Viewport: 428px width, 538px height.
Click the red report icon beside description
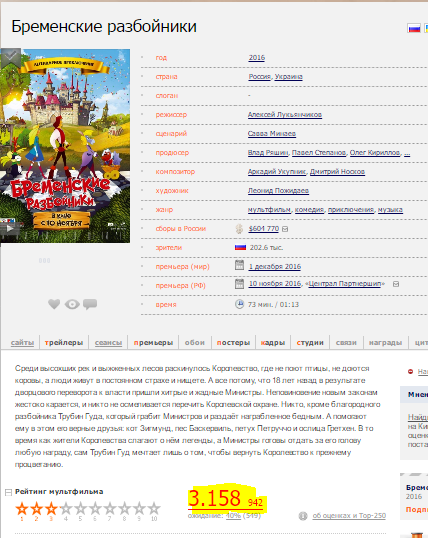point(410,371)
